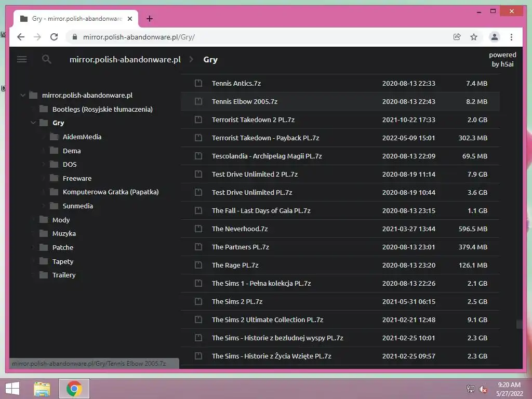
Task: Click the powered by h5ai link
Action: coord(502,59)
